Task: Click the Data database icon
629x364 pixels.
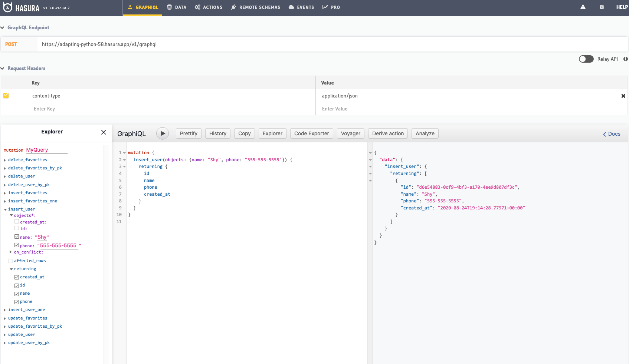Action: click(x=169, y=7)
